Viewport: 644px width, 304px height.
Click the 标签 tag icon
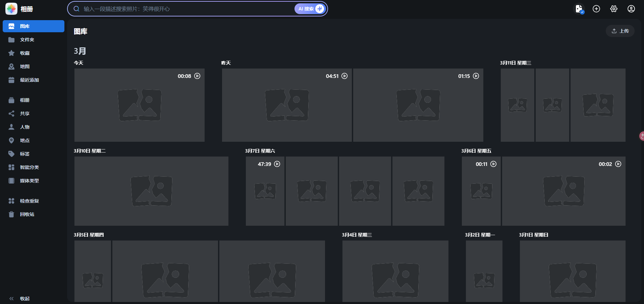(x=11, y=154)
